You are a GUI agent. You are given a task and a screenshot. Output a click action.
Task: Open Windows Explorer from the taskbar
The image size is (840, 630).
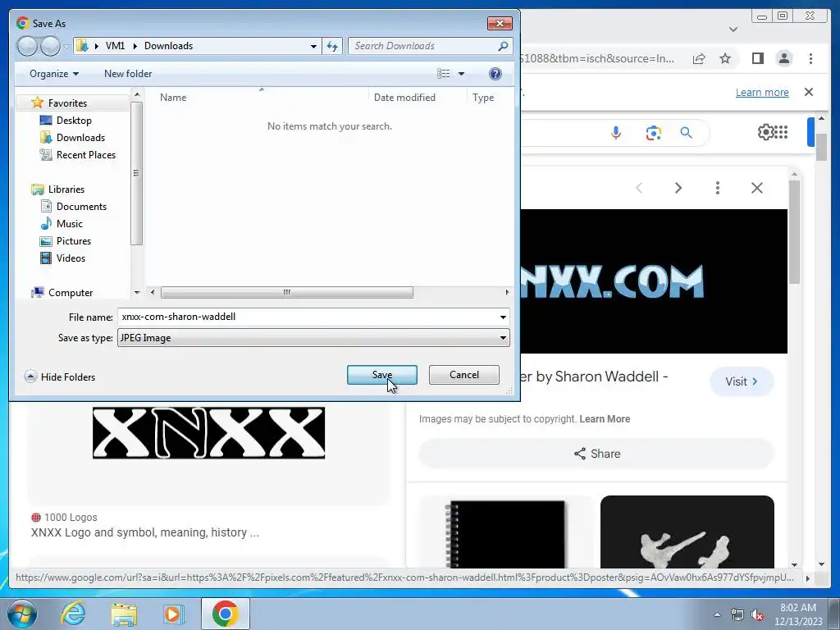tap(124, 614)
